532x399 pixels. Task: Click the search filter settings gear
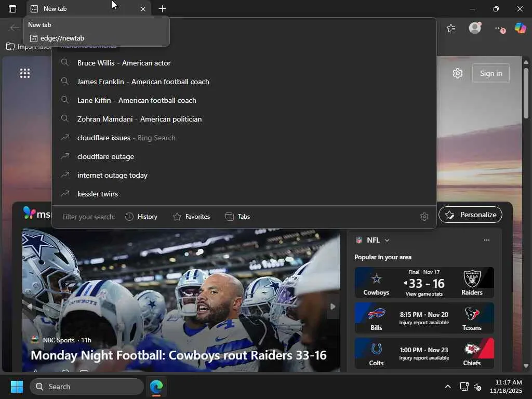coord(424,217)
